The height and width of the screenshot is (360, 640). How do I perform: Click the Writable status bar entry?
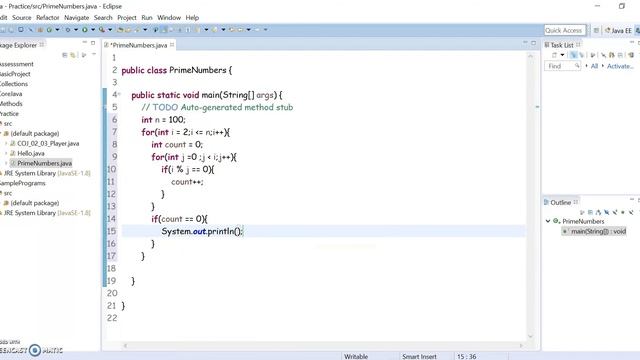356,356
